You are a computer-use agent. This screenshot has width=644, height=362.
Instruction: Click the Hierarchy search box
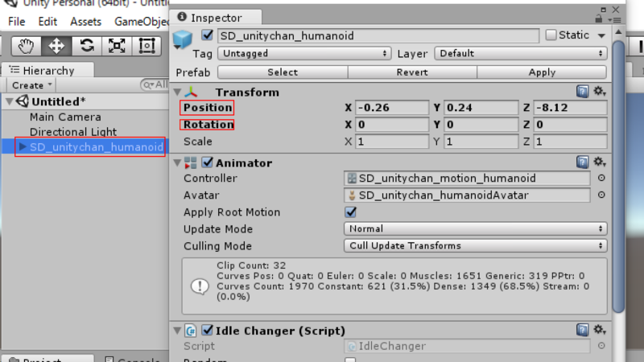point(155,85)
